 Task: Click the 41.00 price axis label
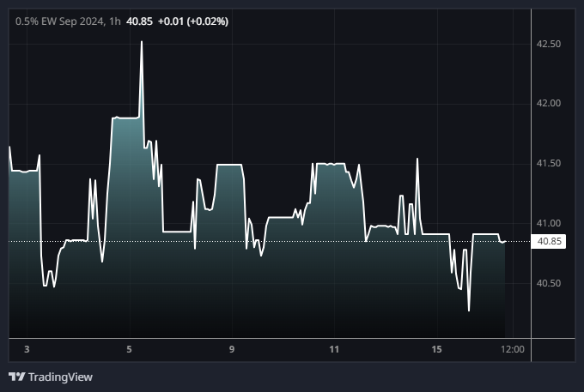coord(549,223)
